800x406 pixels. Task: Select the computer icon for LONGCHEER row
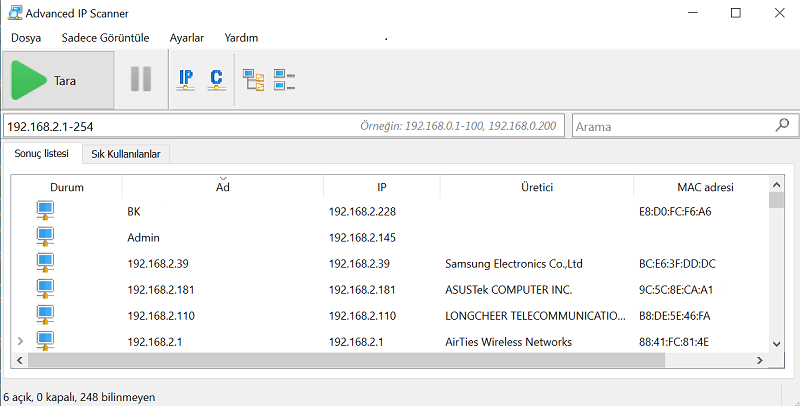coord(45,315)
